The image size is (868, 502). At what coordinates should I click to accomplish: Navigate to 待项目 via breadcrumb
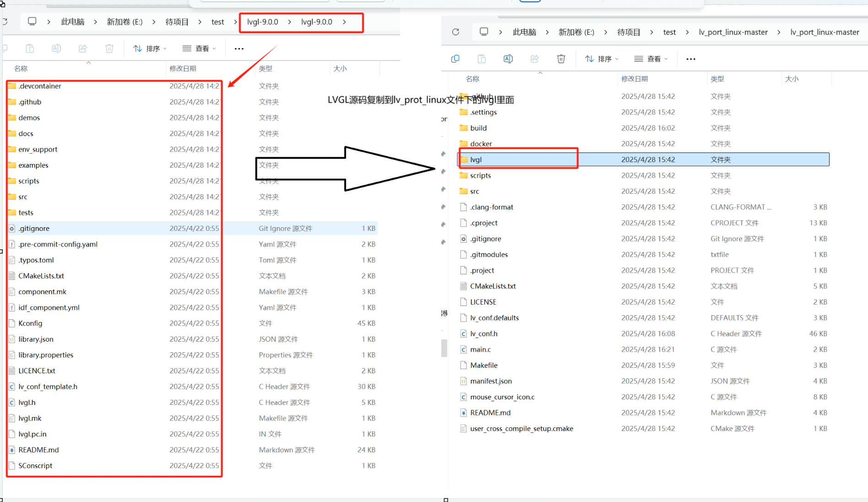coord(177,22)
